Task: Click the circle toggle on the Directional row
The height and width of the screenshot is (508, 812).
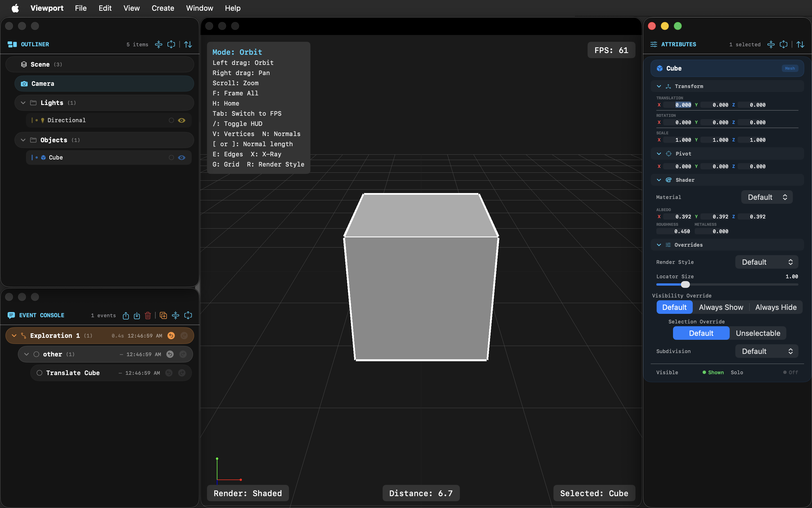Action: (x=171, y=120)
